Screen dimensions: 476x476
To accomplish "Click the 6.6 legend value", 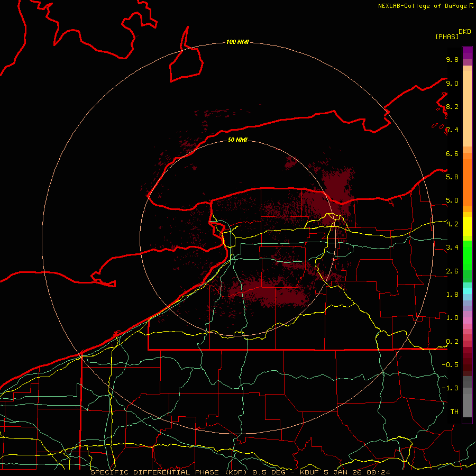I will [x=452, y=153].
